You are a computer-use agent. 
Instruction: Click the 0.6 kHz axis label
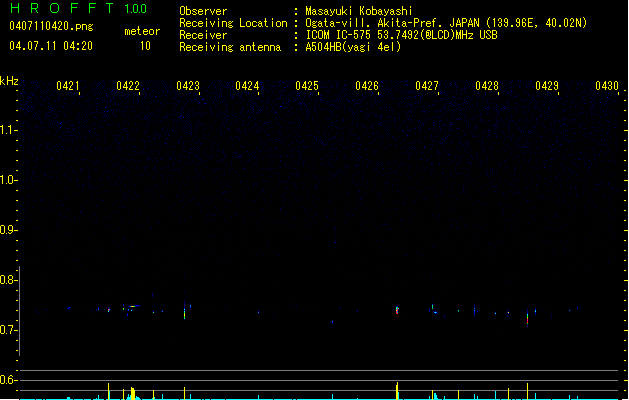tap(7, 380)
